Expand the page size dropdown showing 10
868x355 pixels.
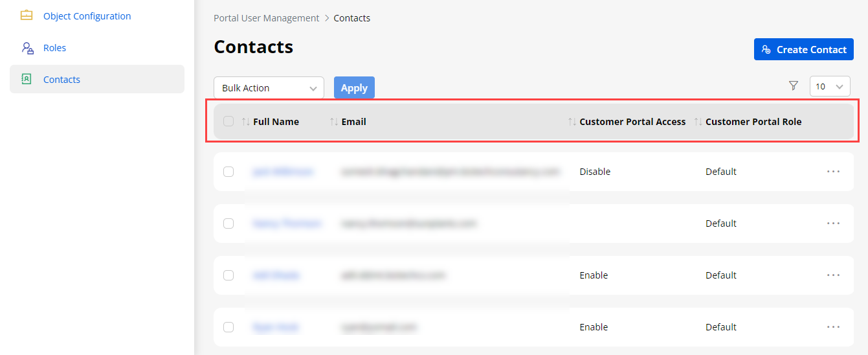830,86
